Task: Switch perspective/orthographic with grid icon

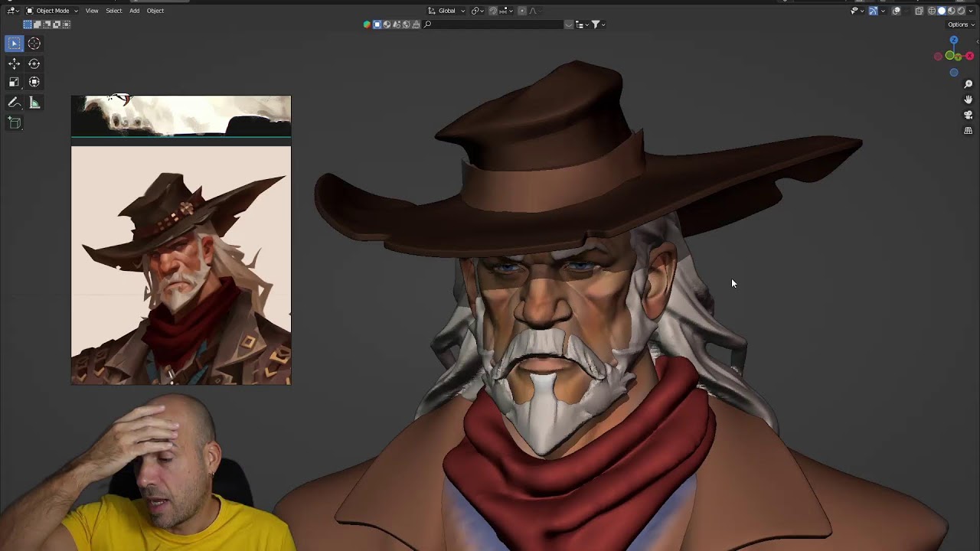Action: pos(968,131)
